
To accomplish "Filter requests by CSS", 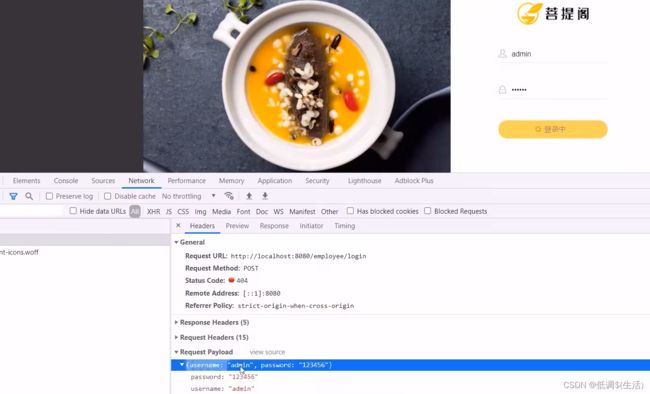I will [183, 212].
